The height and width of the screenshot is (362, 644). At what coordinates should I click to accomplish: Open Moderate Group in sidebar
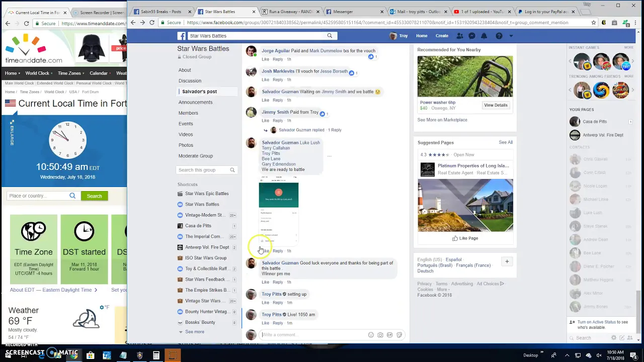[x=195, y=156]
